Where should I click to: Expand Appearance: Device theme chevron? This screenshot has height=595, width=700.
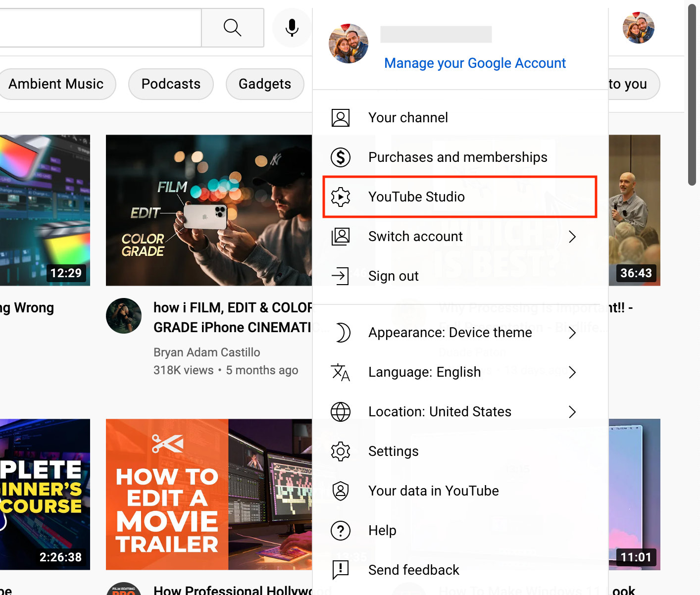point(572,333)
